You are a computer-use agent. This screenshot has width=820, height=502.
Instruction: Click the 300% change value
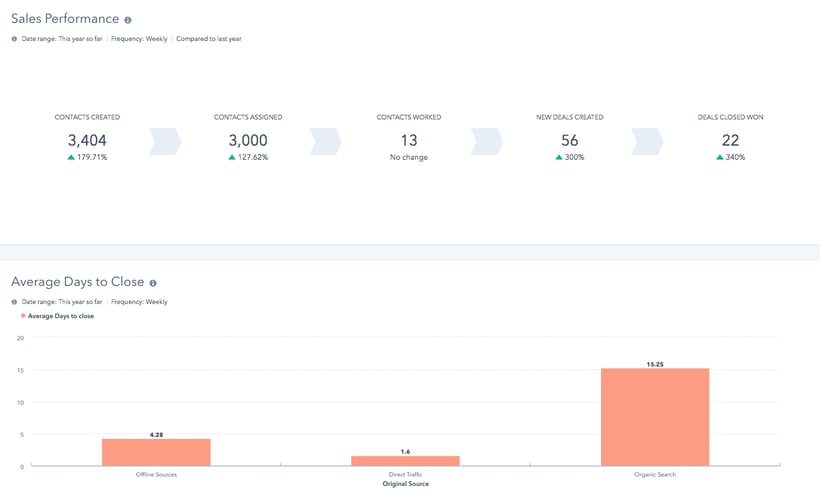click(575, 157)
